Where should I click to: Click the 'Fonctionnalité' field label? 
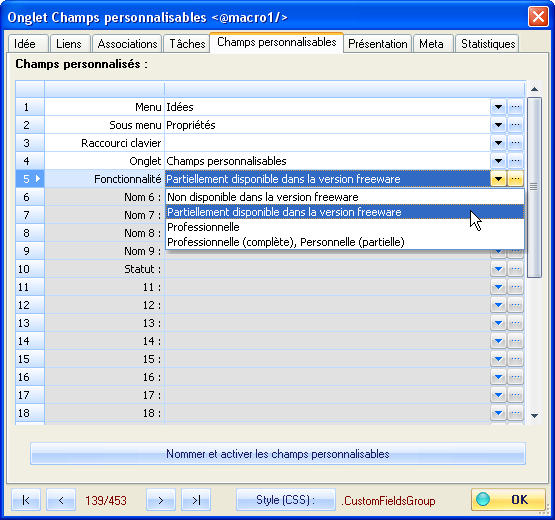(x=127, y=179)
